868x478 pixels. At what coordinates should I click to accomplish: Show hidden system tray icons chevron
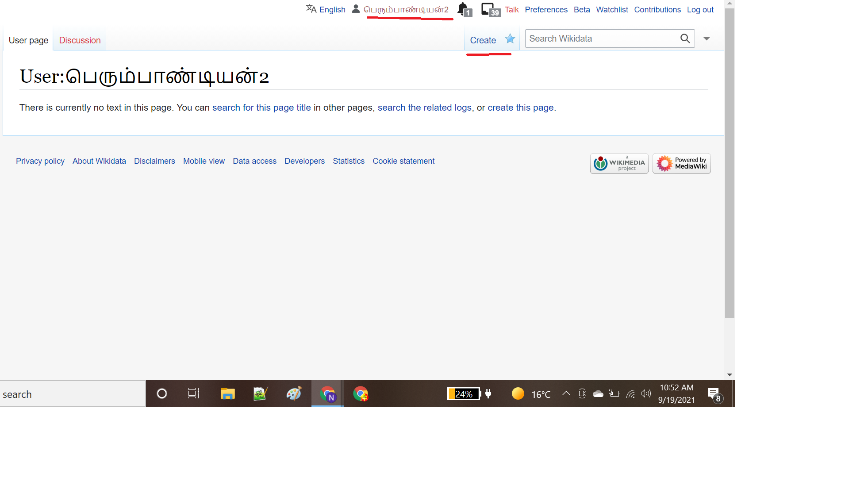[566, 393]
